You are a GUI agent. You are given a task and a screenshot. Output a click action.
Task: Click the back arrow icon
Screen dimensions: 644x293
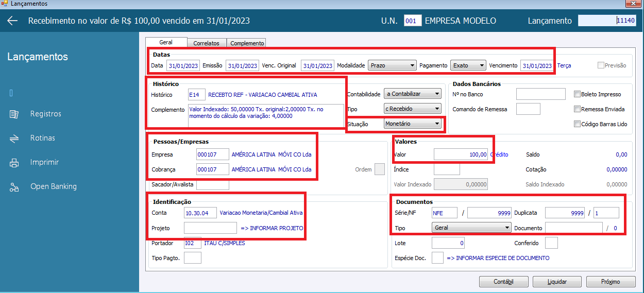12,21
